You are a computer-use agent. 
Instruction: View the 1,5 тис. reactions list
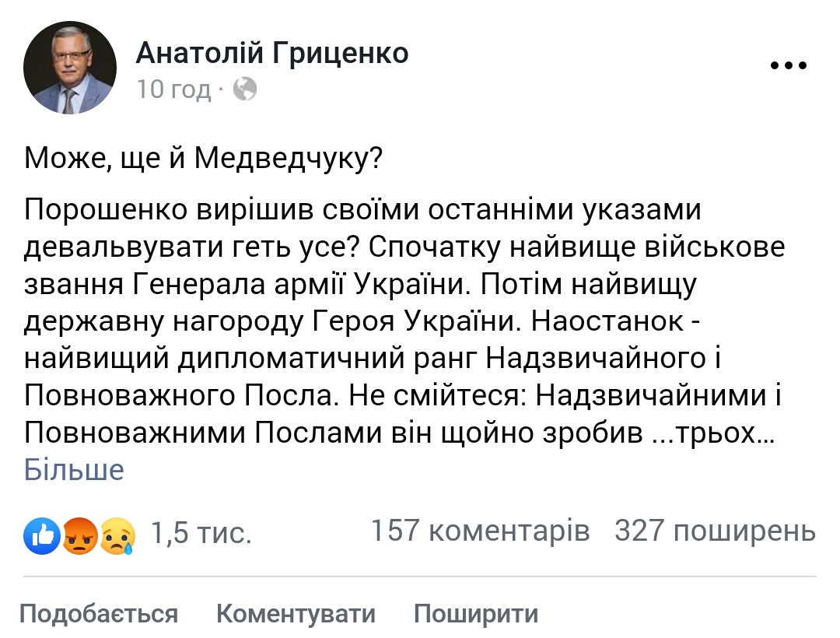pos(201,533)
